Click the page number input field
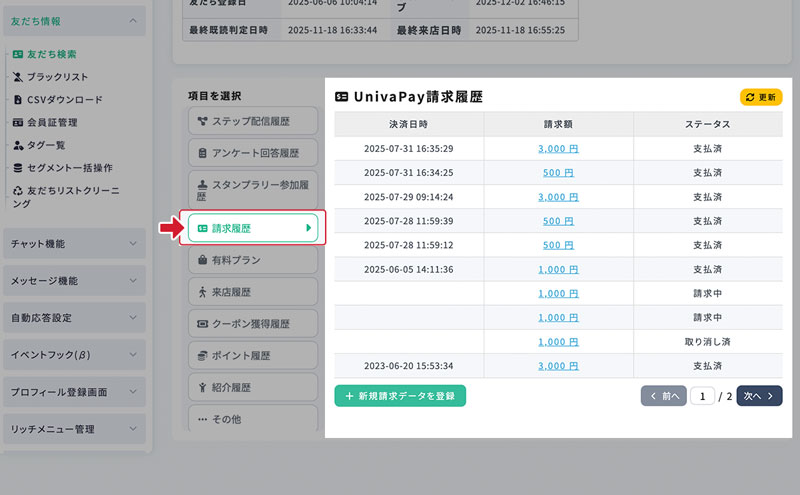Image resolution: width=800 pixels, height=495 pixels. [702, 396]
